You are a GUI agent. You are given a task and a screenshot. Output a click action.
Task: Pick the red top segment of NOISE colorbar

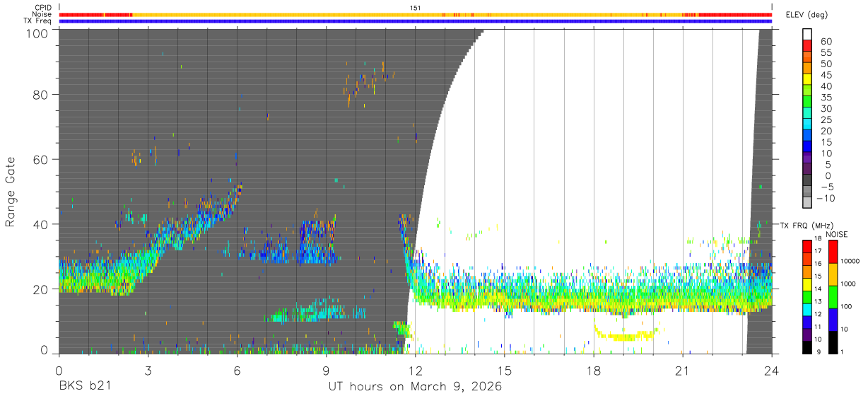pos(834,251)
